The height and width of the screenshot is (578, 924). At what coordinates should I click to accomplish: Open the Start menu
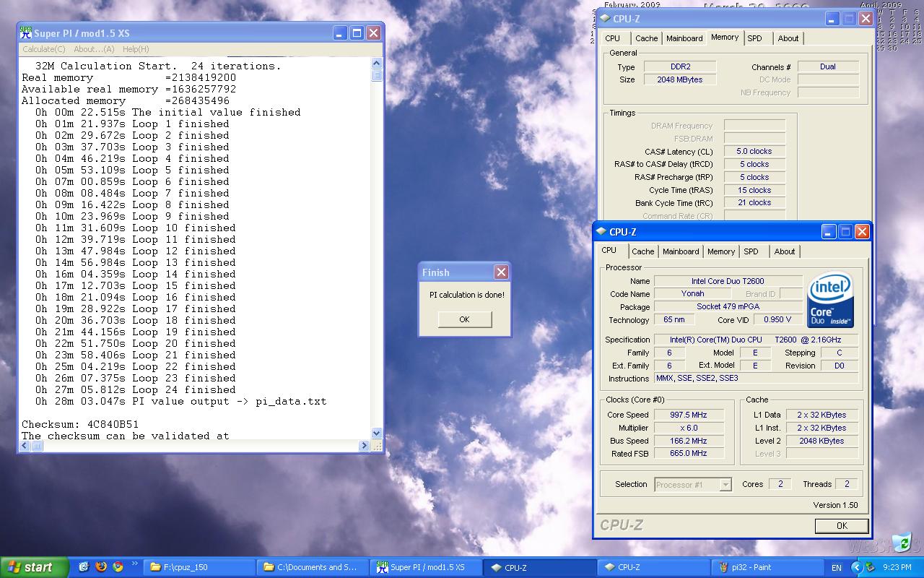click(x=34, y=567)
